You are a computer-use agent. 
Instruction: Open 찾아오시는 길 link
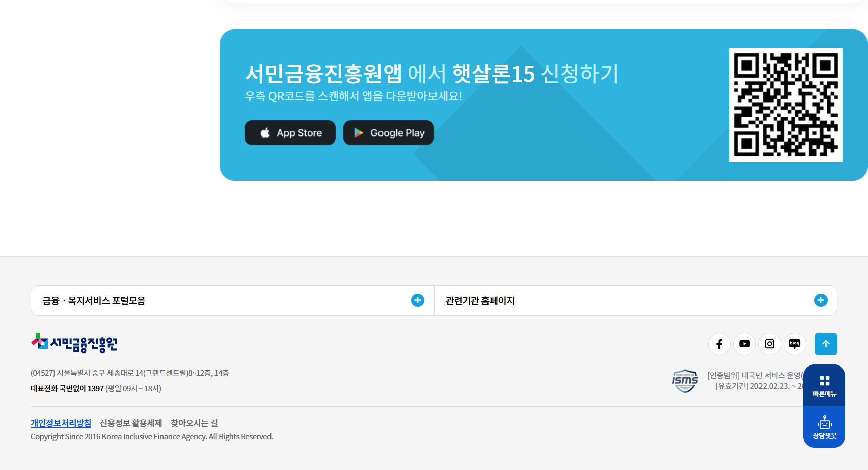pyautogui.click(x=194, y=423)
